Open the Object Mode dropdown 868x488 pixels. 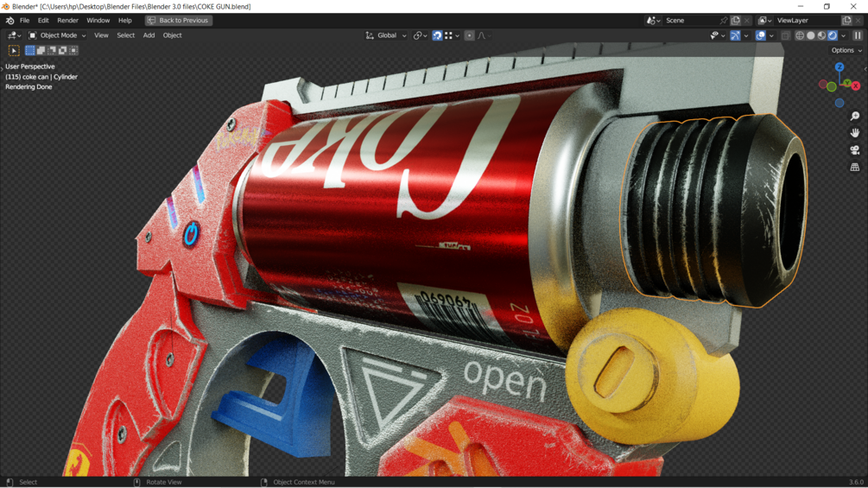pos(58,35)
